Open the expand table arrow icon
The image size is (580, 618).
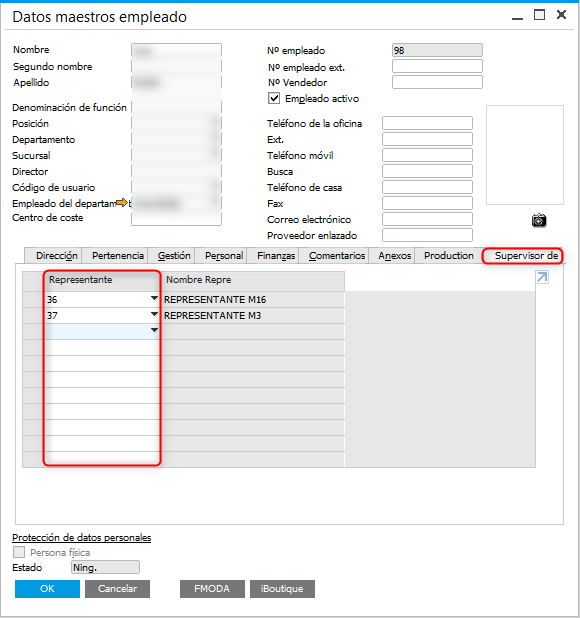(x=542, y=277)
